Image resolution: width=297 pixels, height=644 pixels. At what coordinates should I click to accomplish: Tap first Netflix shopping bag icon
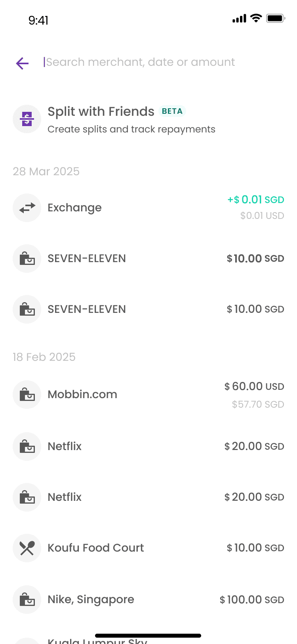pos(27,447)
